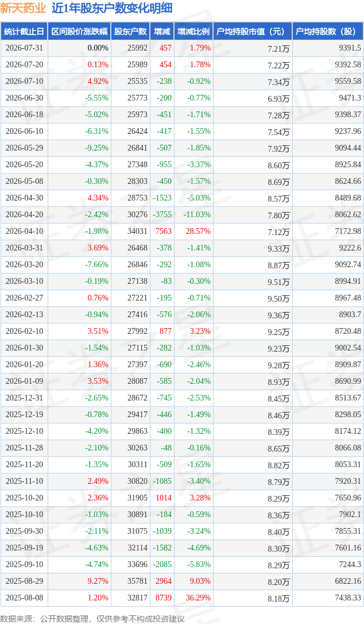Click the 新天药业 title text
The height and width of the screenshot is (624, 364).
(24, 9)
